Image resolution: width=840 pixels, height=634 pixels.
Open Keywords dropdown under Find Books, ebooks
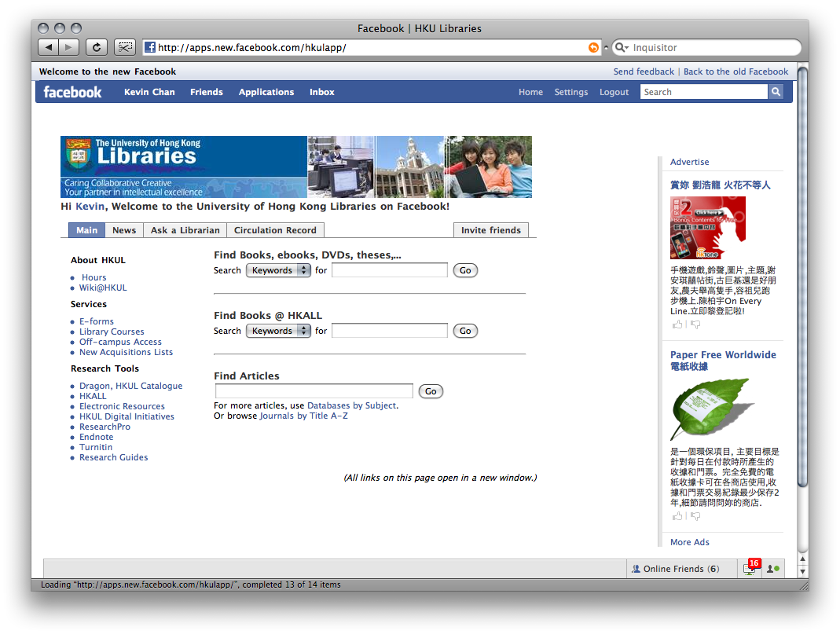(x=278, y=270)
